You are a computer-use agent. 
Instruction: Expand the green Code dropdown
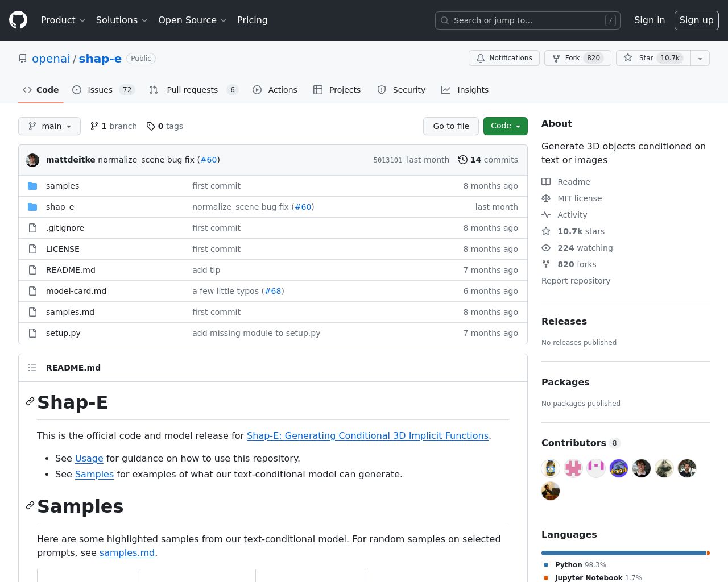point(505,126)
